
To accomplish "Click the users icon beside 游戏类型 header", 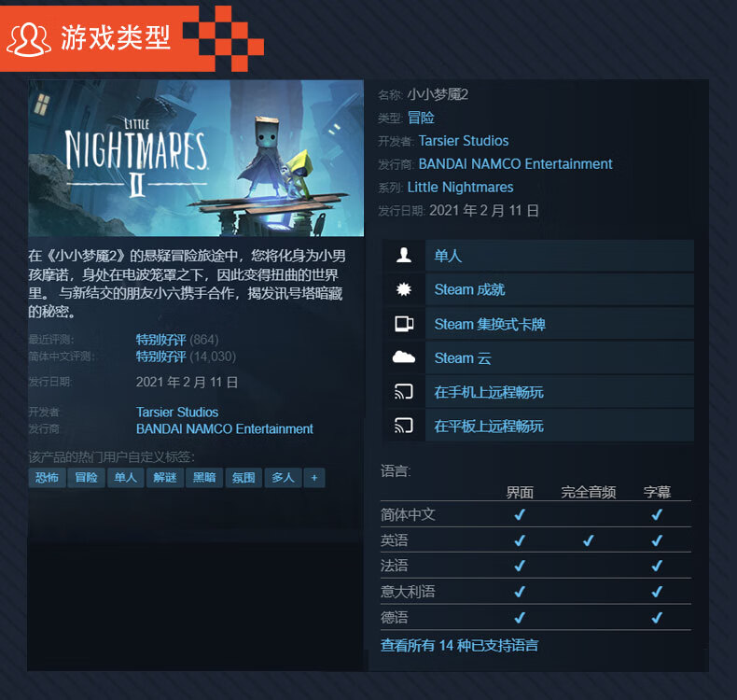I will coord(29,39).
